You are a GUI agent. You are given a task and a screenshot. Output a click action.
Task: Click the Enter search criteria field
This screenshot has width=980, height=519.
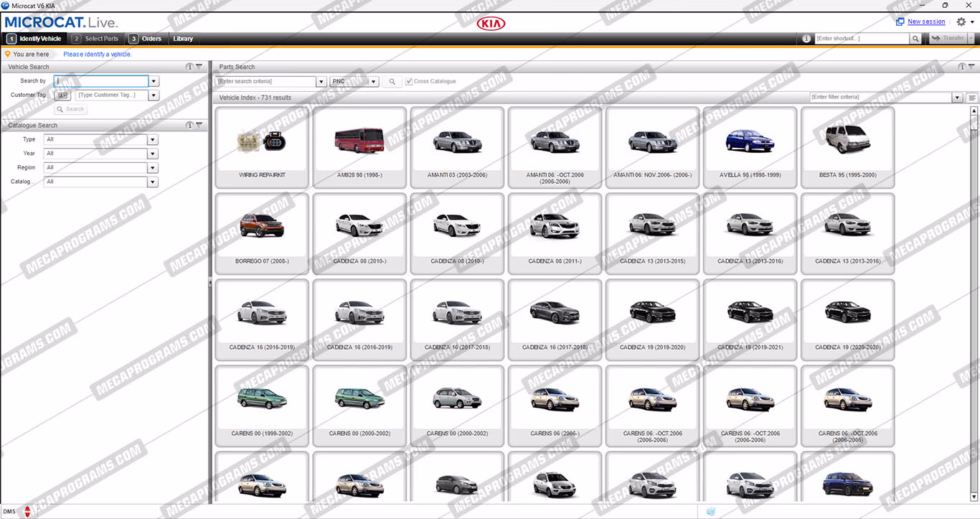coord(266,82)
